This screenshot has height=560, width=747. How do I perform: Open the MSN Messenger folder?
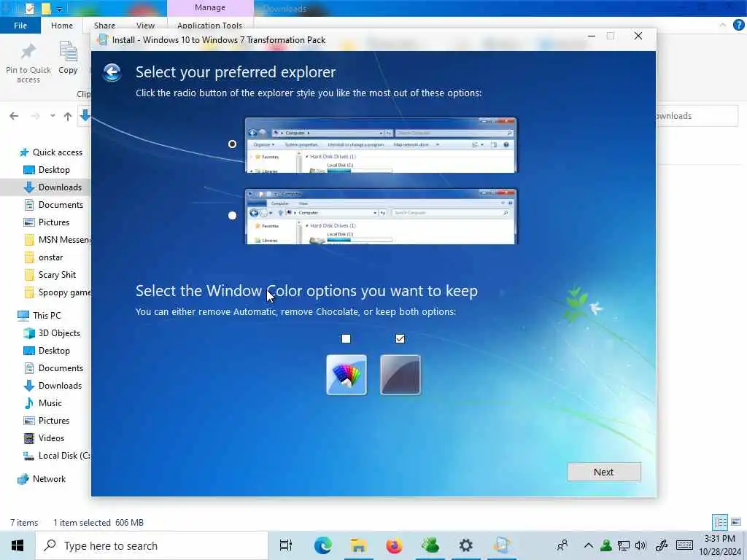click(x=57, y=240)
